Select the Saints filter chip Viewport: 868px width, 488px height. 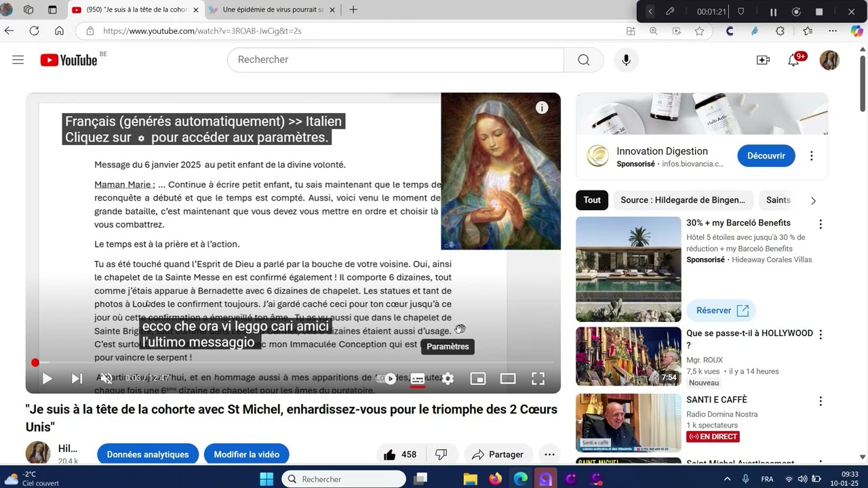point(778,200)
